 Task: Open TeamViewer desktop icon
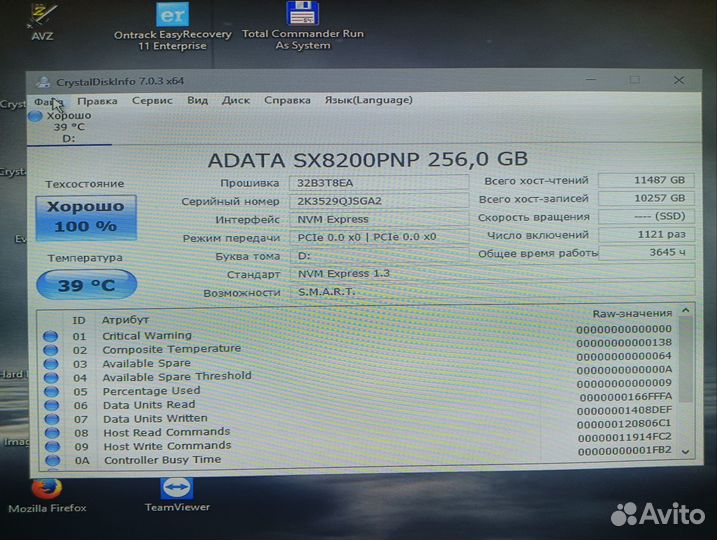tap(177, 495)
